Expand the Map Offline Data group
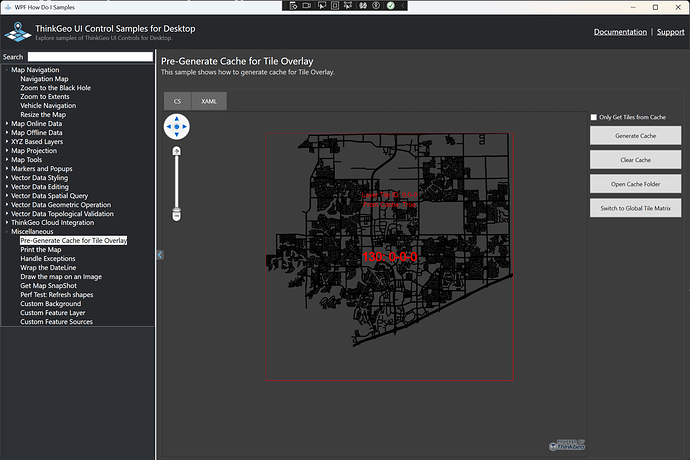Image resolution: width=690 pixels, height=460 pixels. coord(7,132)
